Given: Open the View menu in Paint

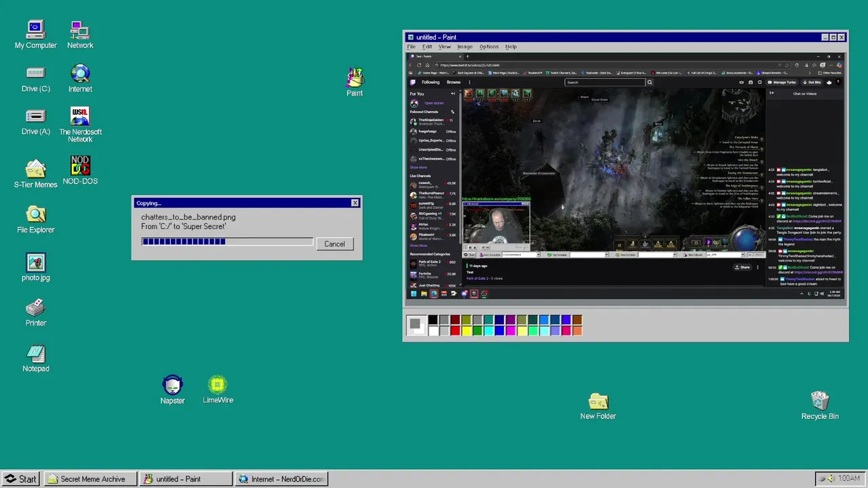Looking at the screenshot, I should (x=444, y=47).
